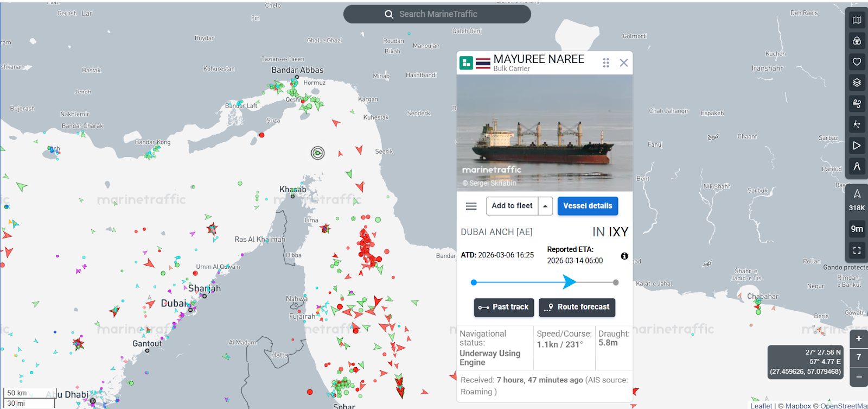Click the Reported ETA info icon

pos(624,256)
